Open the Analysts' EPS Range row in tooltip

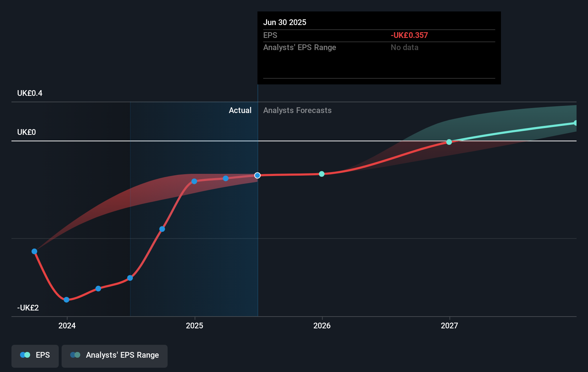[300, 47]
